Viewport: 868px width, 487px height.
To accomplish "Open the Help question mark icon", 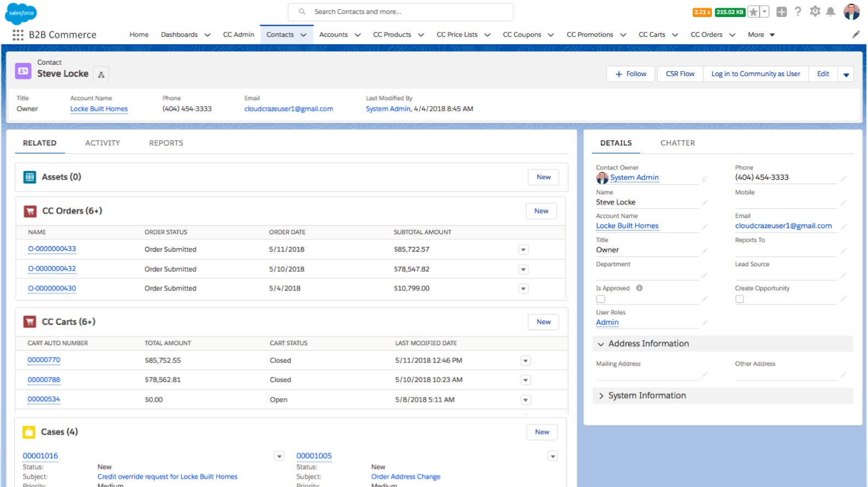I will 798,12.
